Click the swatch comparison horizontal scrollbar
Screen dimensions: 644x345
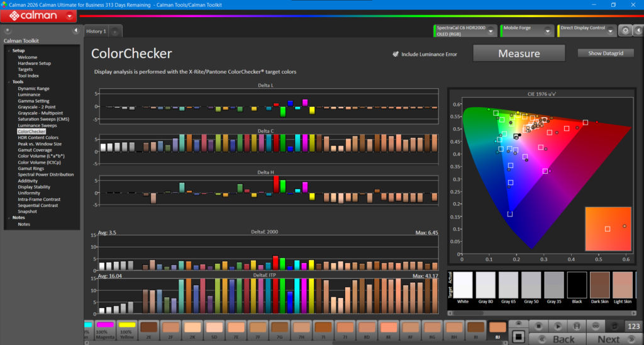point(541,314)
